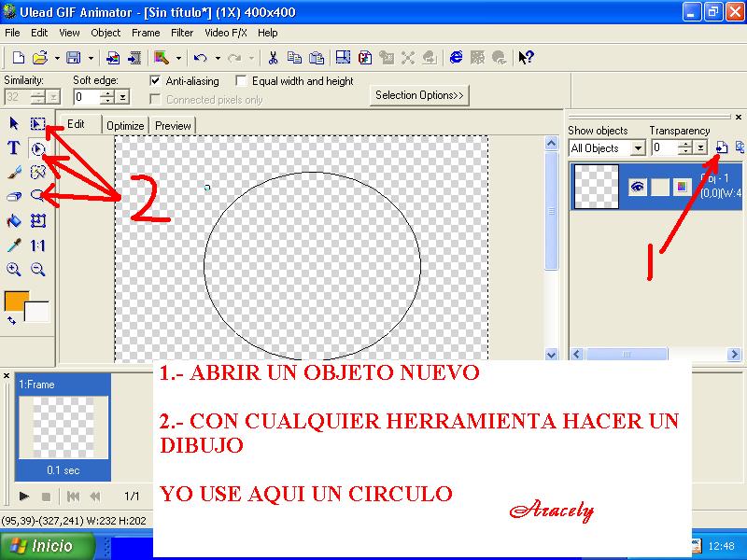The width and height of the screenshot is (747, 560).
Task: Click the Preview in Internet Explorer icon
Action: 456,58
